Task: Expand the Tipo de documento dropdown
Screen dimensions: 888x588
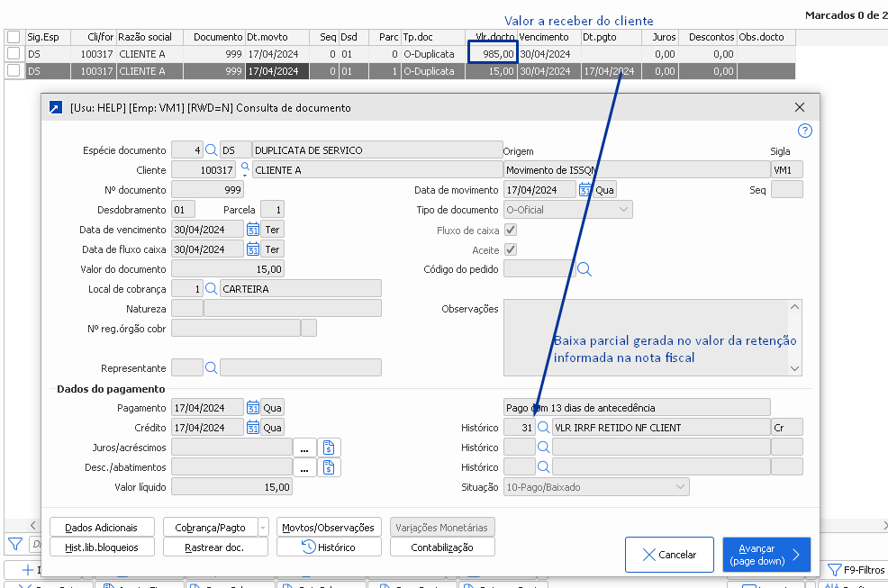Action: tap(624, 210)
